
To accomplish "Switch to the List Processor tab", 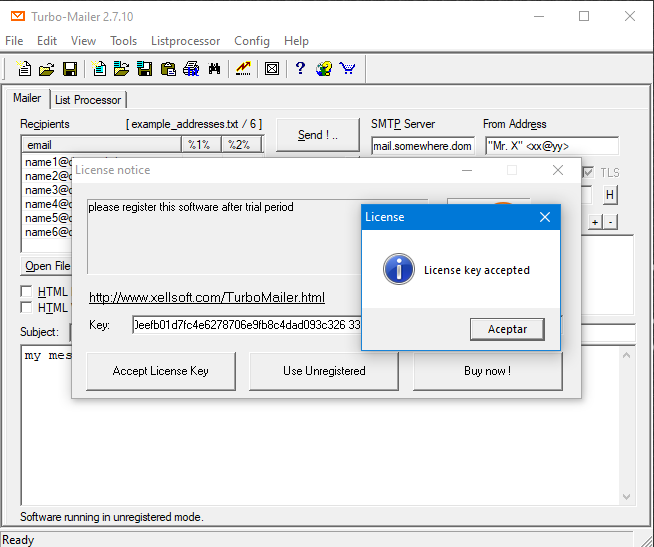I will [88, 100].
